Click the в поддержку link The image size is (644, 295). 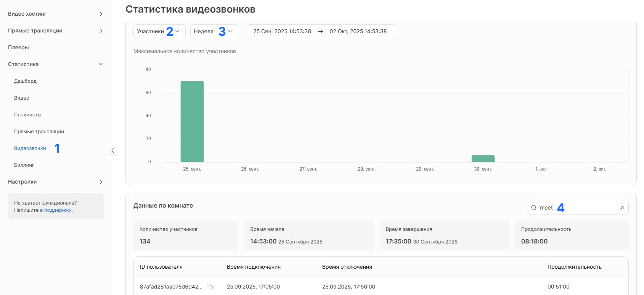click(x=56, y=210)
